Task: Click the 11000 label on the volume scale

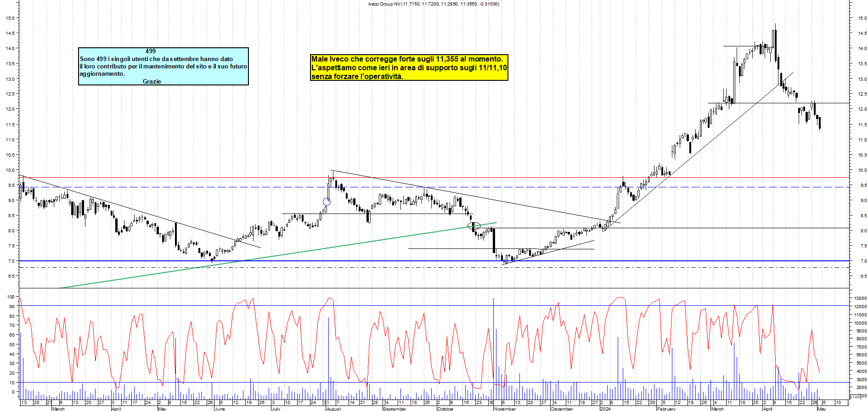Action: 860,315
